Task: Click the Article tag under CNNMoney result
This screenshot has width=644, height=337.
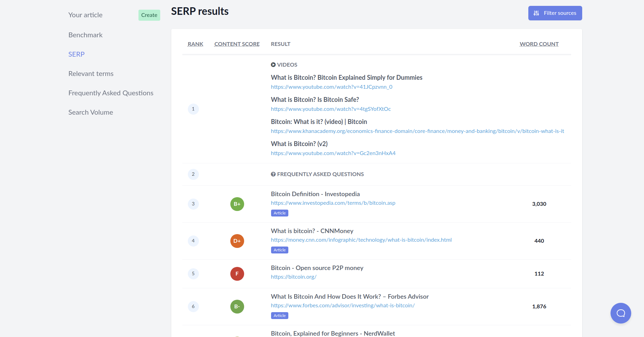Action: 279,250
